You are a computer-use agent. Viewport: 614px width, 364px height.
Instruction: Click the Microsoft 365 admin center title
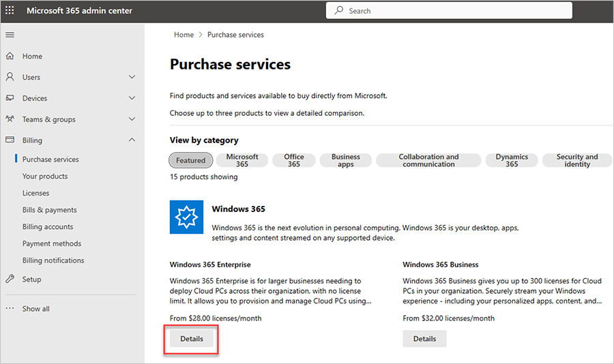click(x=80, y=11)
